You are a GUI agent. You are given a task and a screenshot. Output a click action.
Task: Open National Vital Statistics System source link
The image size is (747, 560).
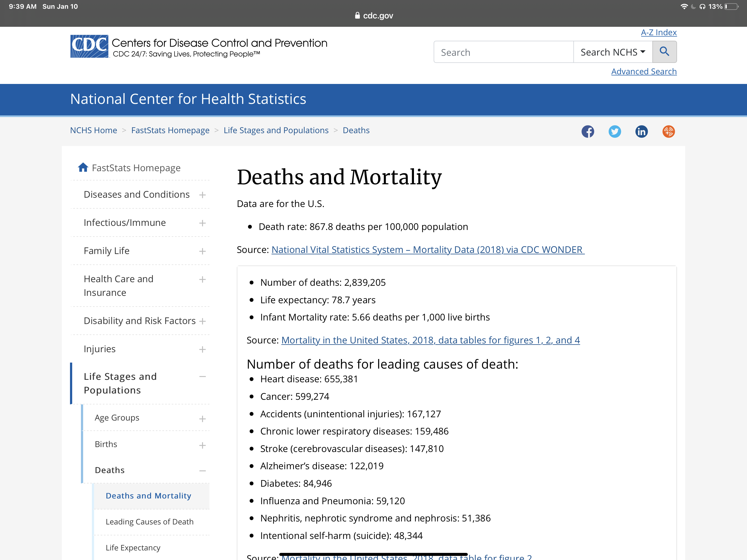tap(428, 250)
